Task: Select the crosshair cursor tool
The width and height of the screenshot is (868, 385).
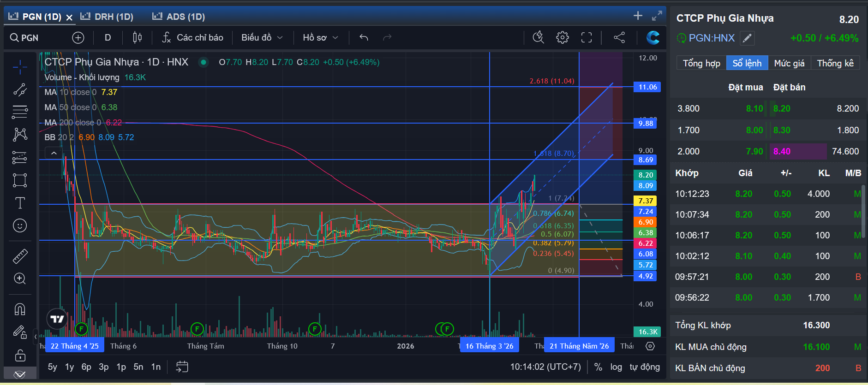Action: click(x=20, y=67)
